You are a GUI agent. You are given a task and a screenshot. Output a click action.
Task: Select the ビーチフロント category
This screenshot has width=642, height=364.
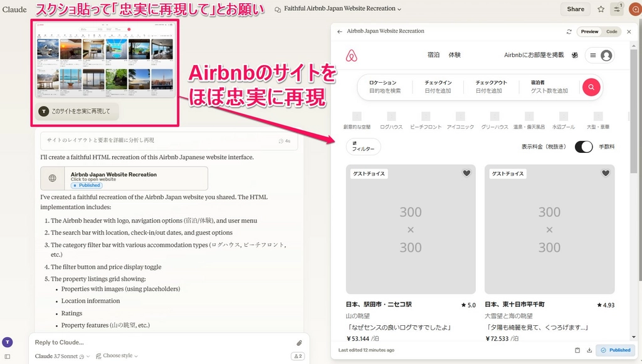coord(426,121)
